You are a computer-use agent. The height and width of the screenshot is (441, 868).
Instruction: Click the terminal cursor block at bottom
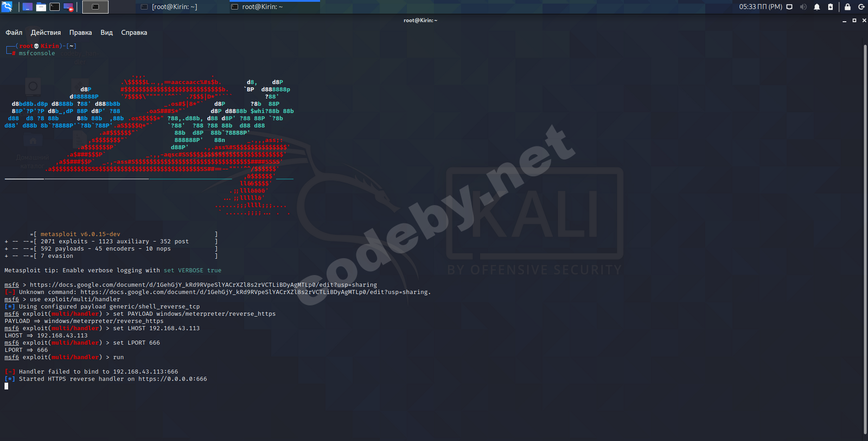coord(6,386)
